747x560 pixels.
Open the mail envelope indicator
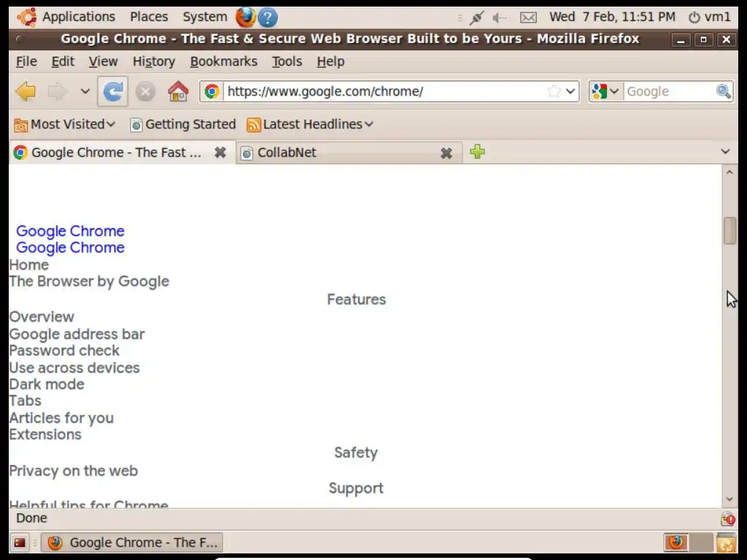point(528,17)
